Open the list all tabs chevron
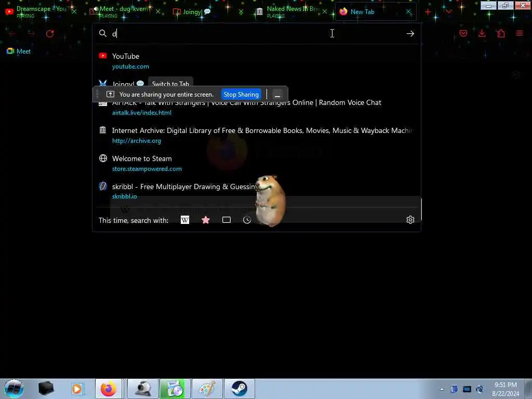This screenshot has width=532, height=399. click(449, 12)
